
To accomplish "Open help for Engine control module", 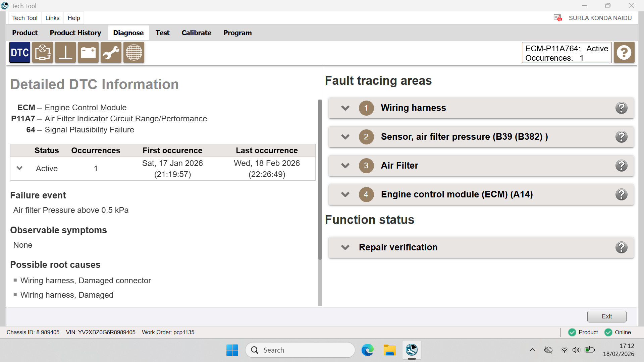I will (x=622, y=194).
